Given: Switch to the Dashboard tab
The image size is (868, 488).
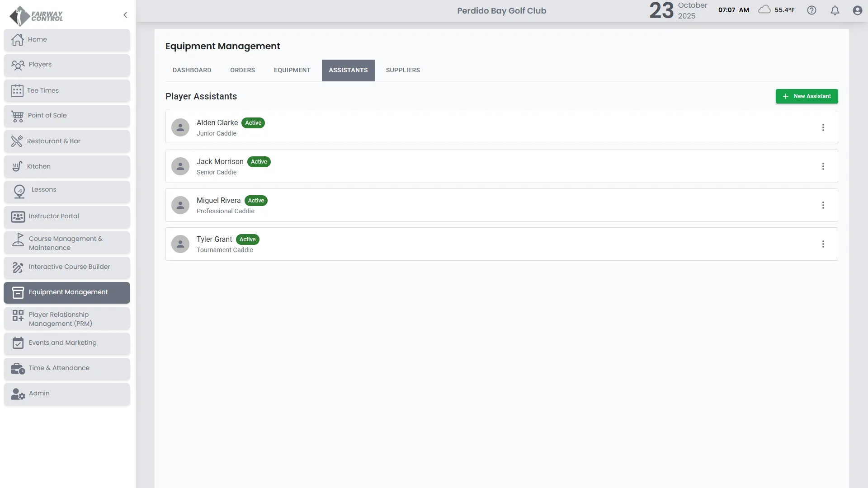Looking at the screenshot, I should tap(192, 70).
